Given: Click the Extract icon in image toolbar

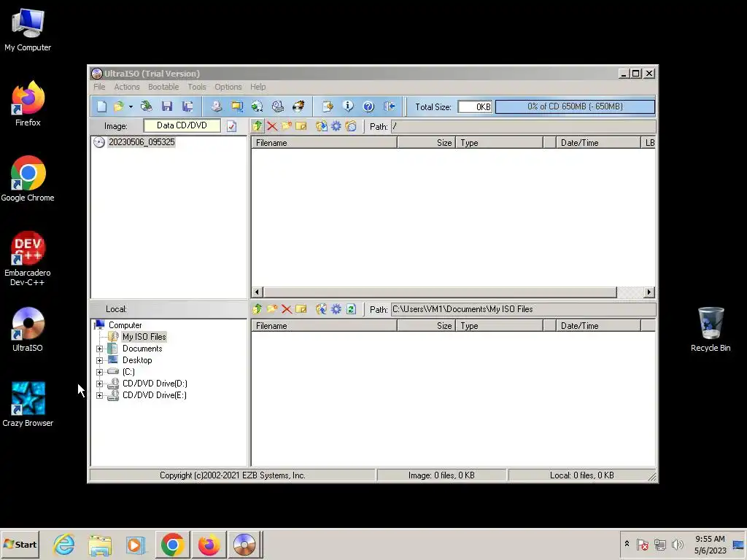Looking at the screenshot, I should coord(322,126).
